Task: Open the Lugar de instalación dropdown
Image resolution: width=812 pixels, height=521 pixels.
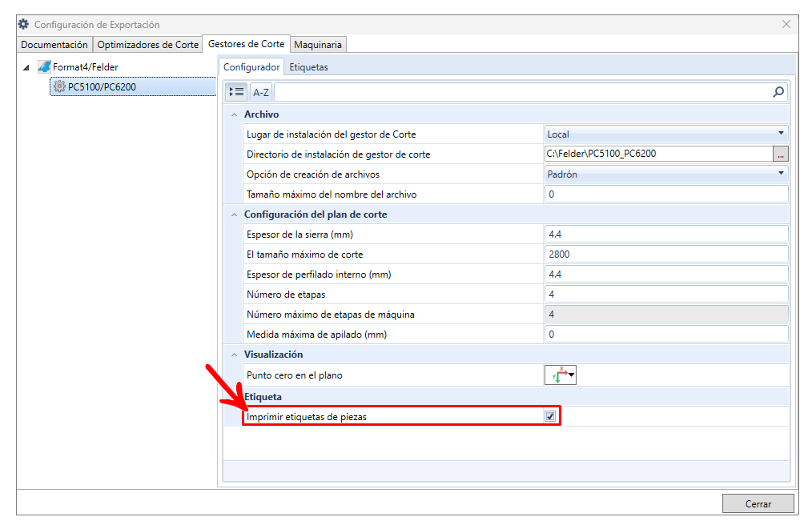Action: coord(781,134)
